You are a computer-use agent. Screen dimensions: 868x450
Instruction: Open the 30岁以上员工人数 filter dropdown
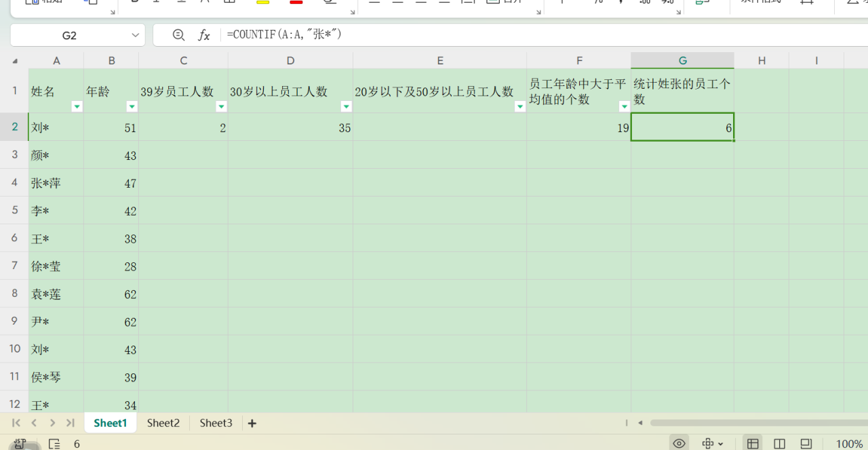pyautogui.click(x=346, y=106)
